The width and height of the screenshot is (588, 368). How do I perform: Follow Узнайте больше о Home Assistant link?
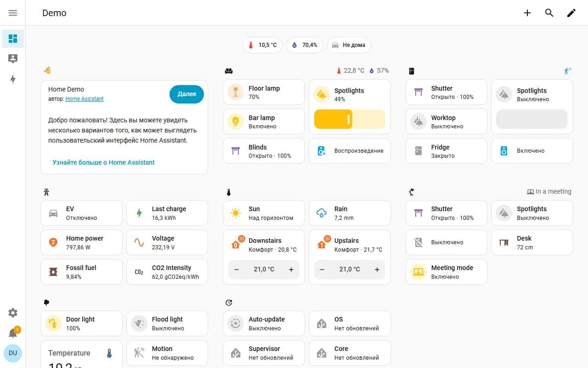click(x=103, y=162)
